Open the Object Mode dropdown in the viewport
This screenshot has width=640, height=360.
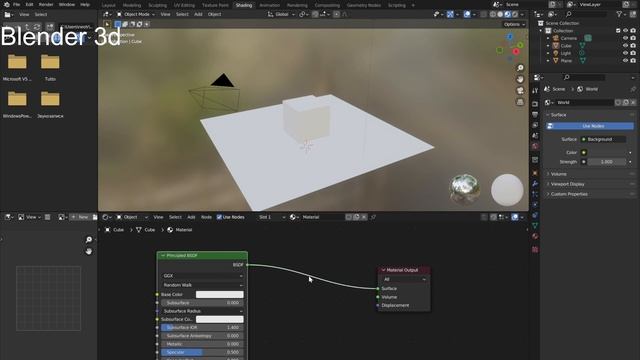click(x=136, y=14)
